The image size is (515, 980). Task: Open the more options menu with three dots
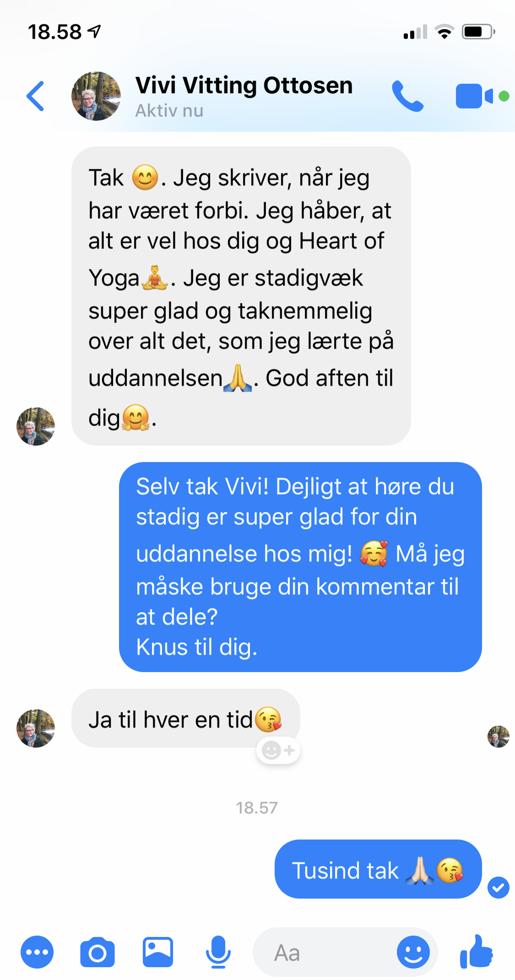[x=37, y=952]
